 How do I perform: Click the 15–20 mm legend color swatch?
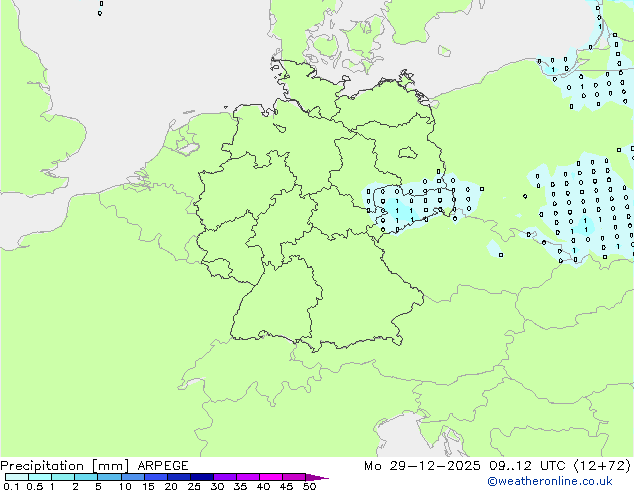point(156,477)
